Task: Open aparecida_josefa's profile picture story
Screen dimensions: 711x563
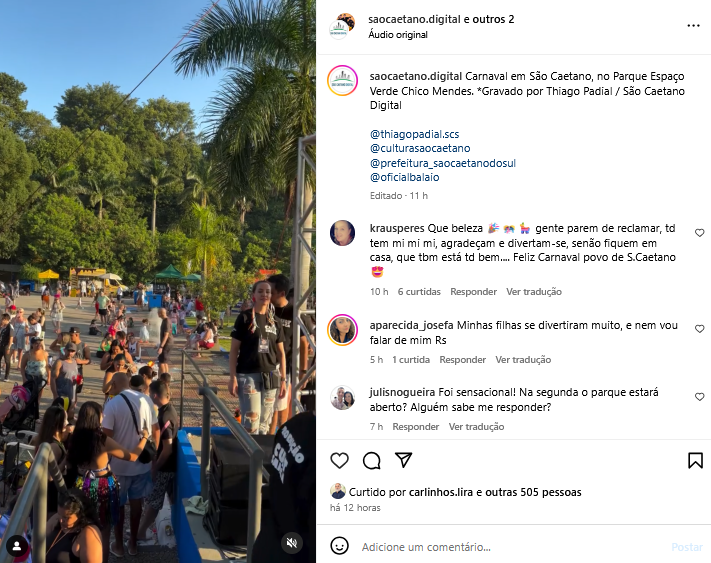Action: coord(343,330)
